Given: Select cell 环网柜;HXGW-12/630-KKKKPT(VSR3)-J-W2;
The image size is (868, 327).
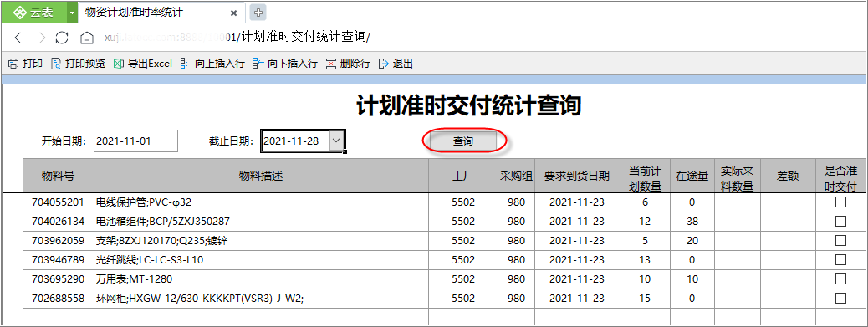Looking at the screenshot, I should tap(261, 299).
